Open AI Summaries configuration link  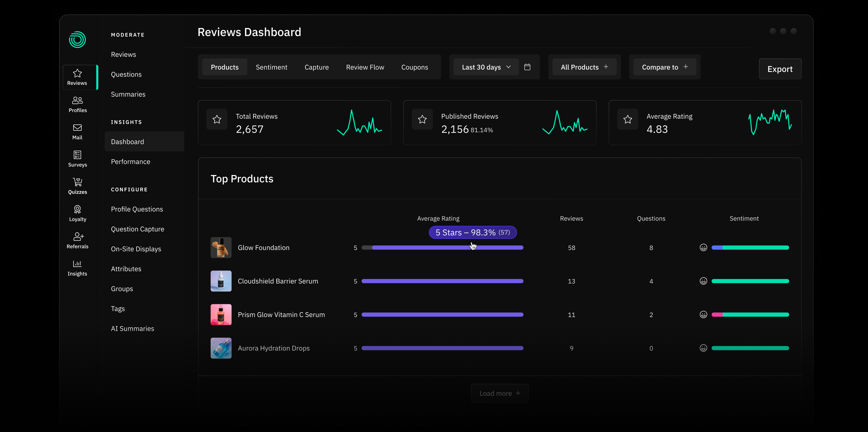[x=132, y=328]
